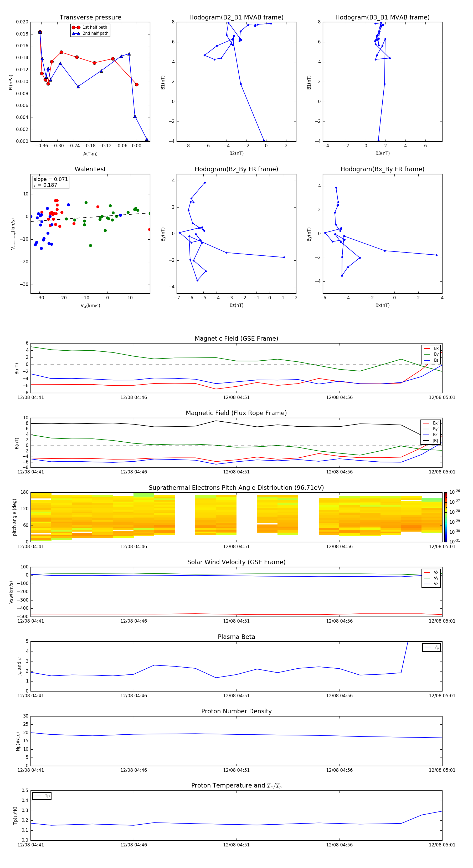Select the By legend entry in GSE field plot
The image size is (473, 868).
tap(431, 354)
